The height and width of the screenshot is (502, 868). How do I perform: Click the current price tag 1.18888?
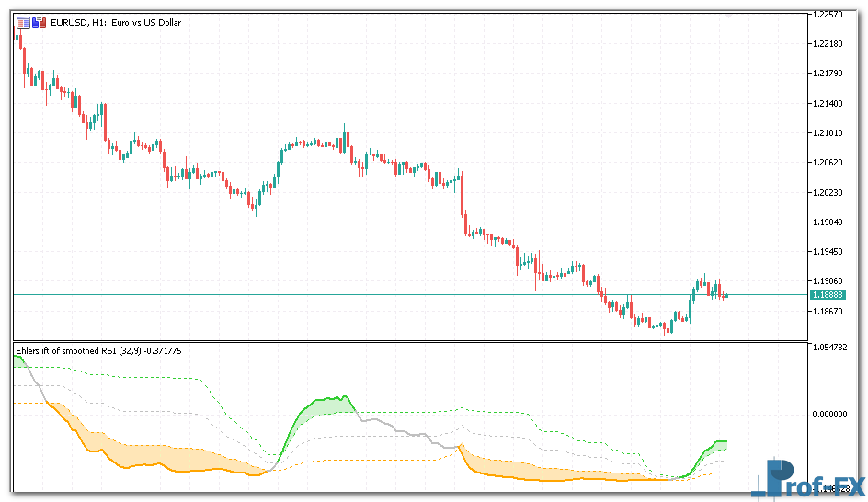tap(827, 295)
